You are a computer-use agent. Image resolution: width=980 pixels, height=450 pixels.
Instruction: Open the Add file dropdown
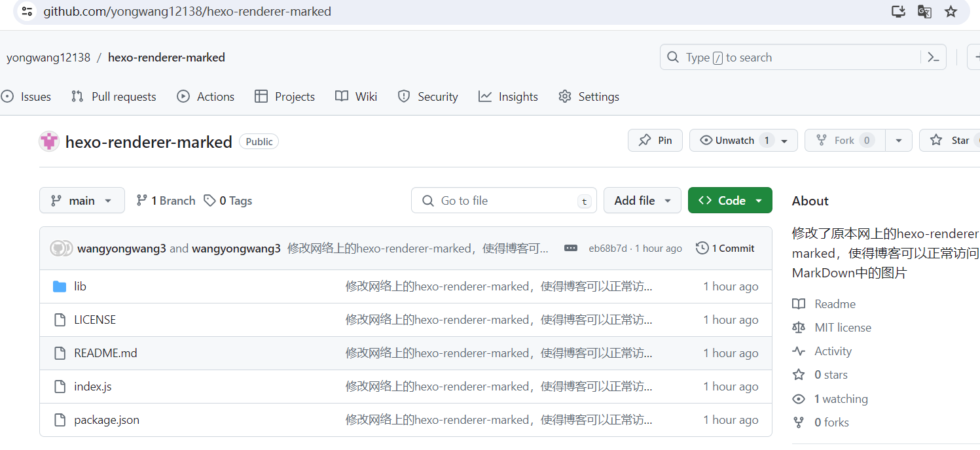tap(642, 200)
